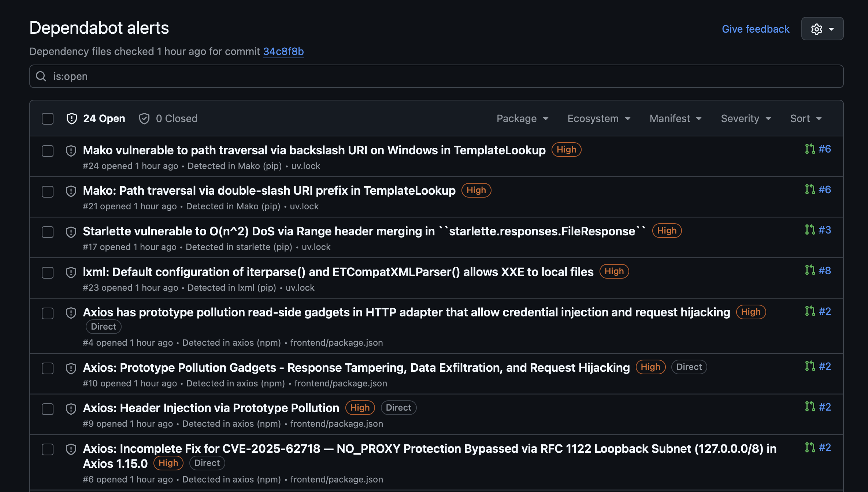Click '#24 opened 1 hour ago' text
Screen dimensions: 868x492
coord(130,166)
